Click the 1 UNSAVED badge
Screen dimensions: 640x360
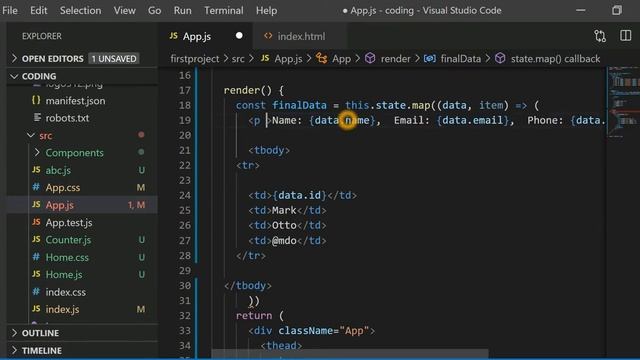(114, 59)
